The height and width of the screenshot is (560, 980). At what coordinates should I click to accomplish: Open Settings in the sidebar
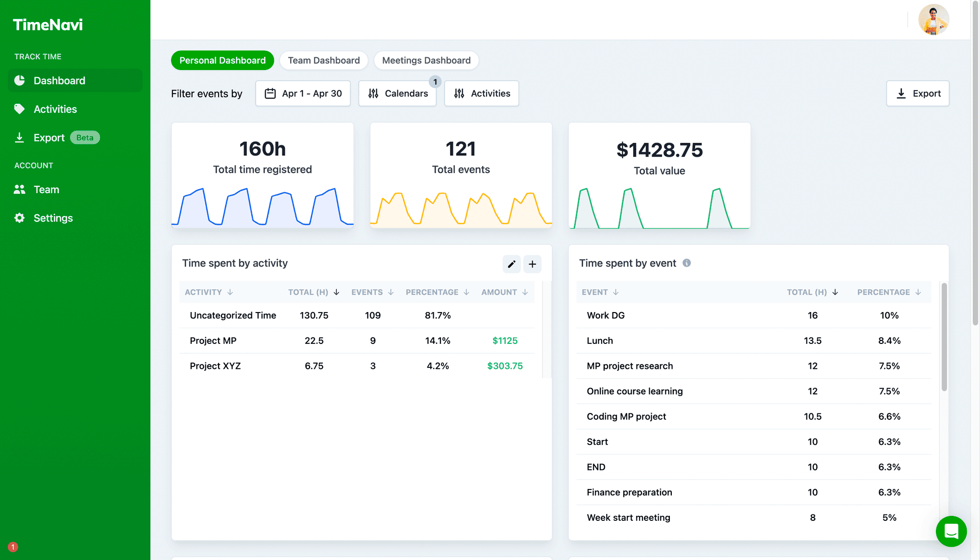tap(75, 218)
